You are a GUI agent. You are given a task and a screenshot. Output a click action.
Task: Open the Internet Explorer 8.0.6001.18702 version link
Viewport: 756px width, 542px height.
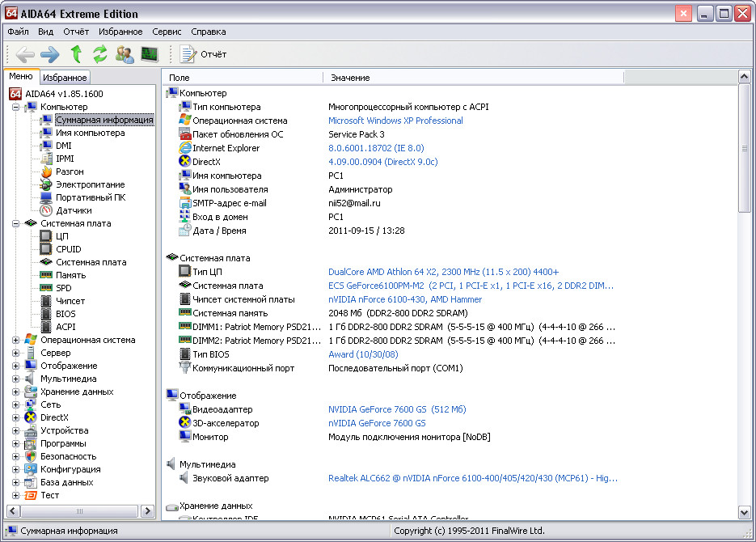click(376, 148)
